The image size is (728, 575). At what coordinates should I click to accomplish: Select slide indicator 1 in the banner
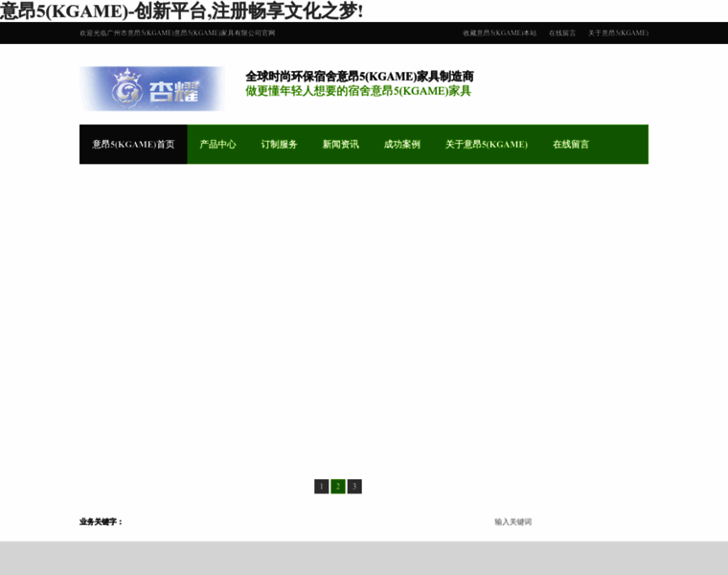tap(322, 486)
